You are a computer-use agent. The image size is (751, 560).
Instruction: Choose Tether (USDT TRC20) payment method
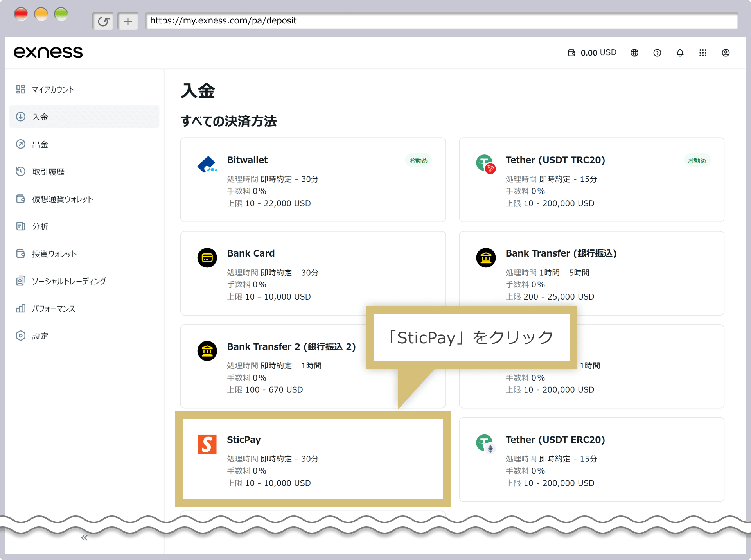591,180
